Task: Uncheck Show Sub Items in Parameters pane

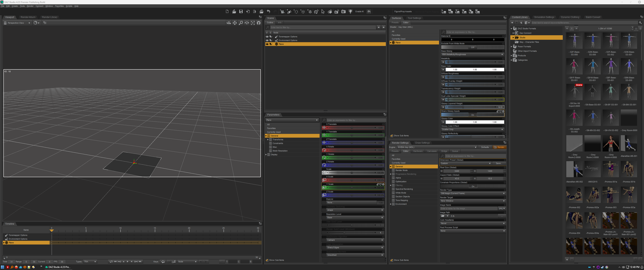Action: click(267, 260)
